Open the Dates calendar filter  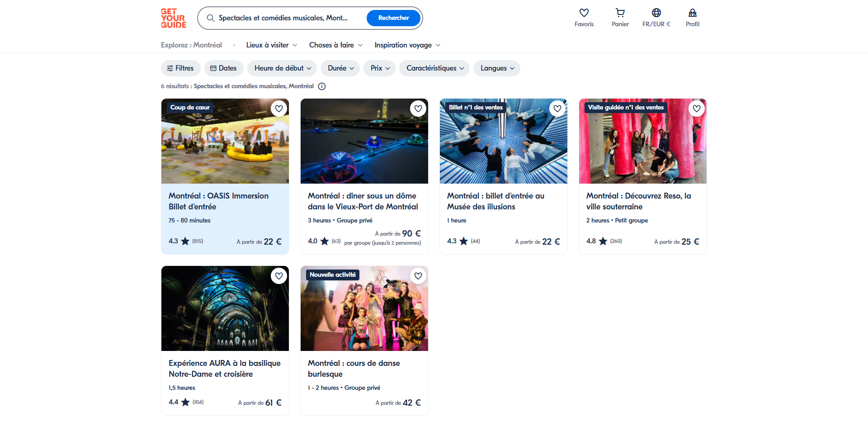224,68
